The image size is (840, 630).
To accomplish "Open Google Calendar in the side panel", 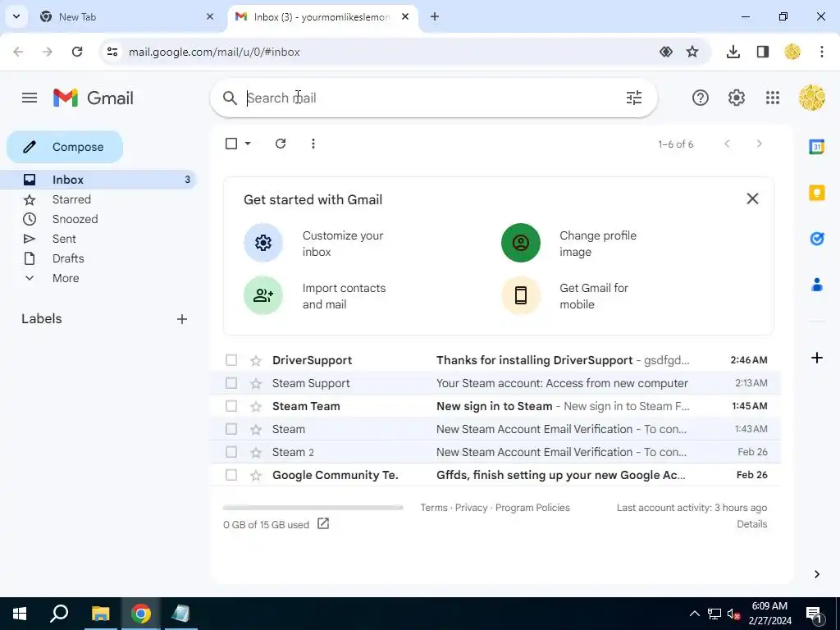I will (x=816, y=146).
